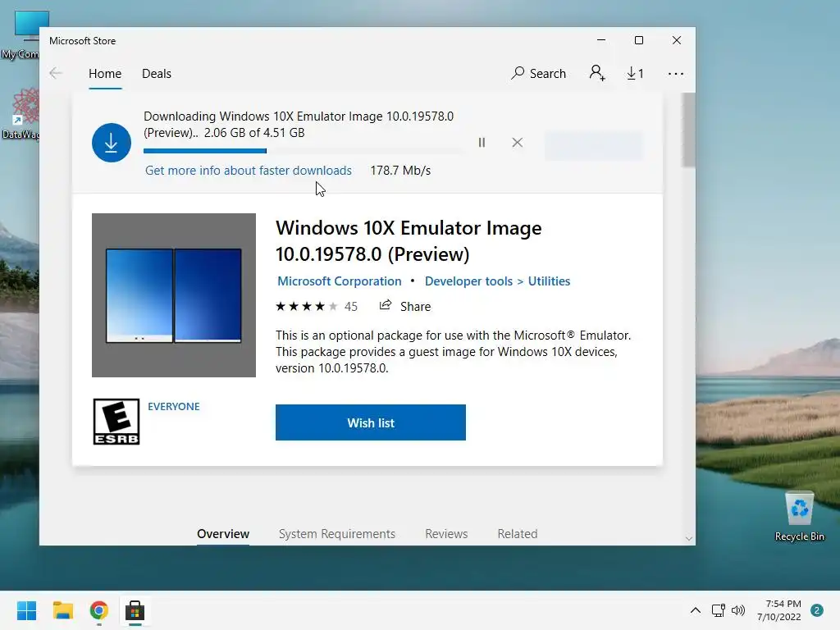
Task: Click the star rating with 45 reviews
Action: [316, 307]
